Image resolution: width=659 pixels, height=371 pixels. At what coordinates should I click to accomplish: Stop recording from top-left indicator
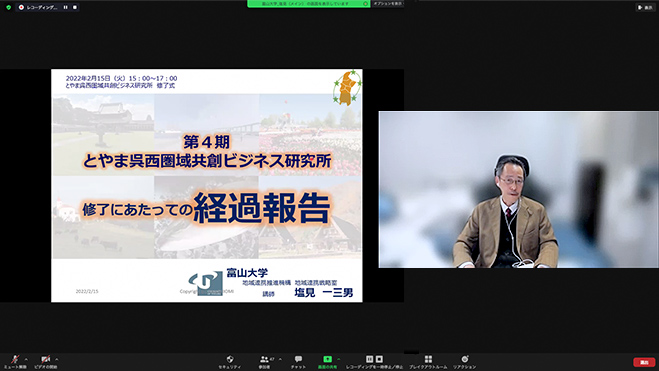coord(75,7)
